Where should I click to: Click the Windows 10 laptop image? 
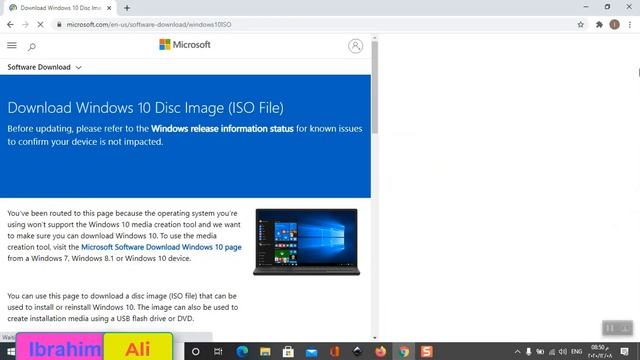[x=306, y=242]
